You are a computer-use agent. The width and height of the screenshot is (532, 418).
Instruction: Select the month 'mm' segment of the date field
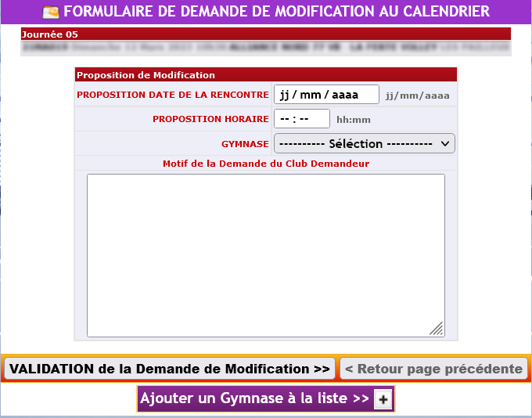click(x=311, y=95)
